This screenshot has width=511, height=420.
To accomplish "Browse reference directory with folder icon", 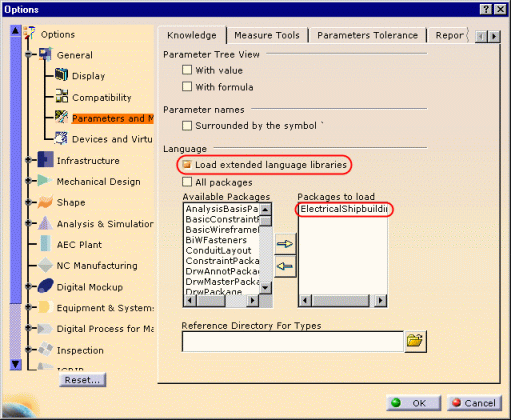I will click(415, 341).
